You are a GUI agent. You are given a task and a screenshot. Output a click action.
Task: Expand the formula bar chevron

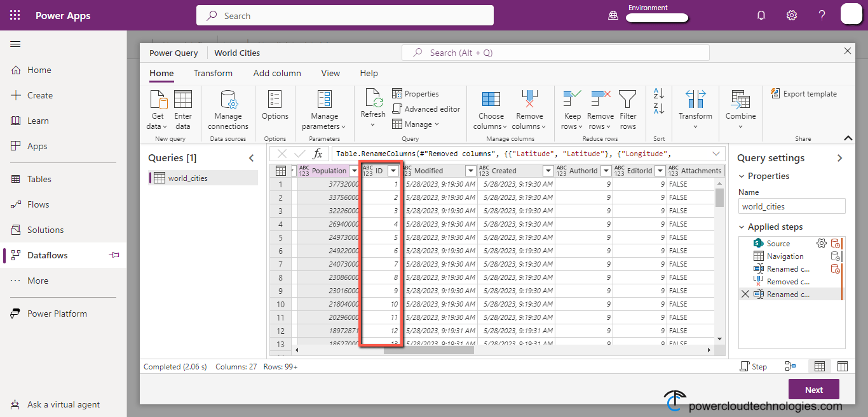(x=717, y=154)
